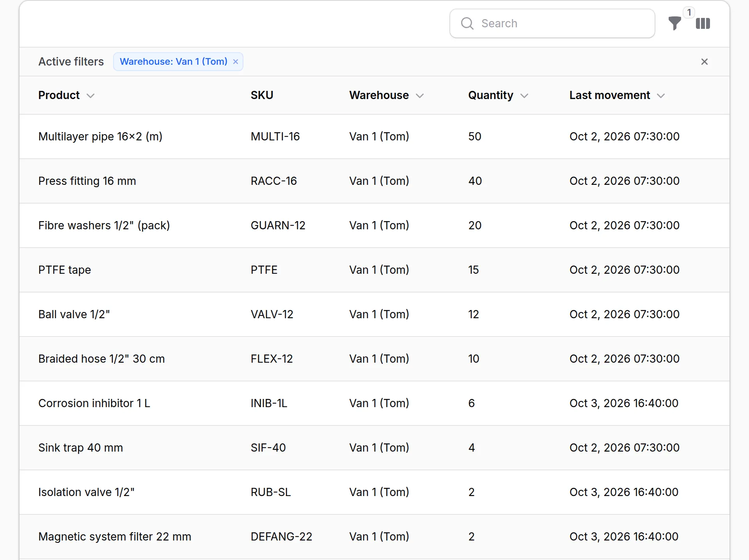The width and height of the screenshot is (749, 560).
Task: Sort by the Product column chevron
Action: [x=91, y=96]
